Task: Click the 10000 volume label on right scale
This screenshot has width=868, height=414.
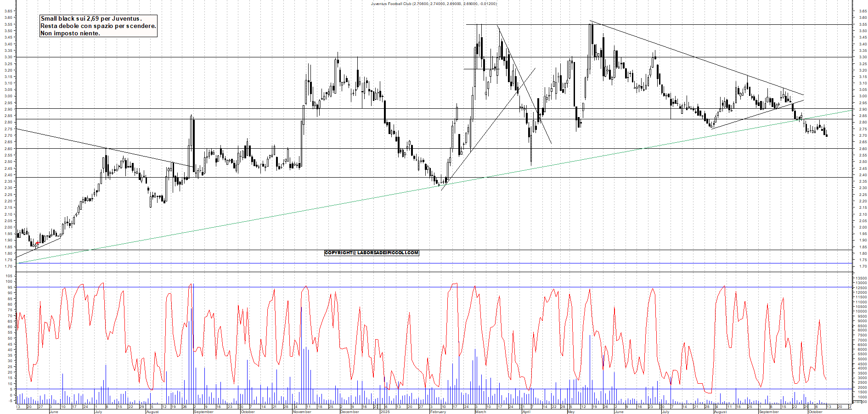Action: pos(861,312)
